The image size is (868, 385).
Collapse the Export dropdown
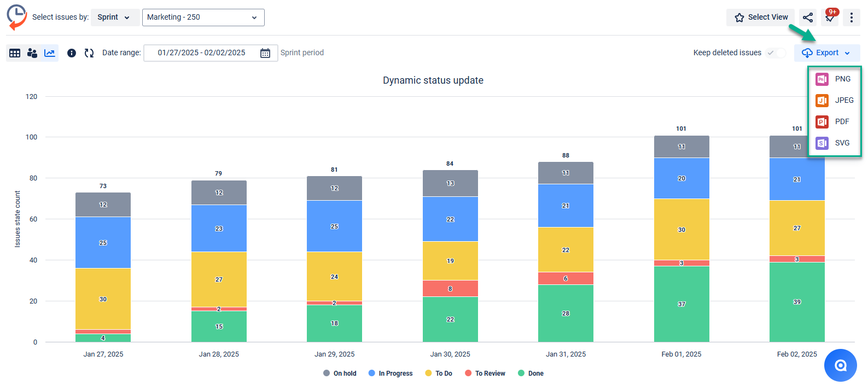[826, 53]
